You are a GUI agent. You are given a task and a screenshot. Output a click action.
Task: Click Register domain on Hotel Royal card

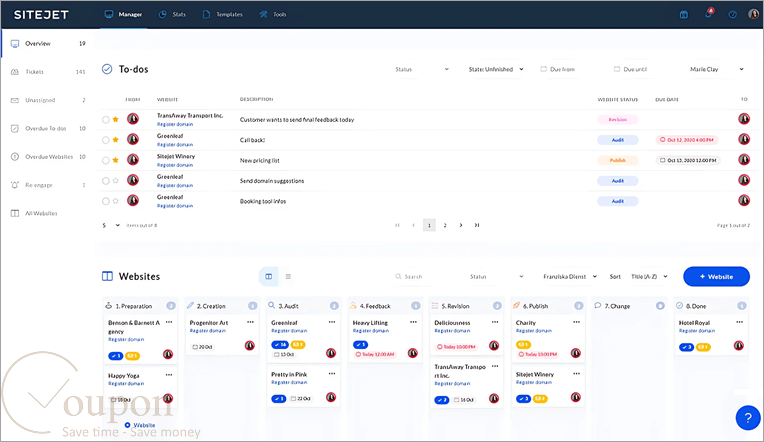697,330
